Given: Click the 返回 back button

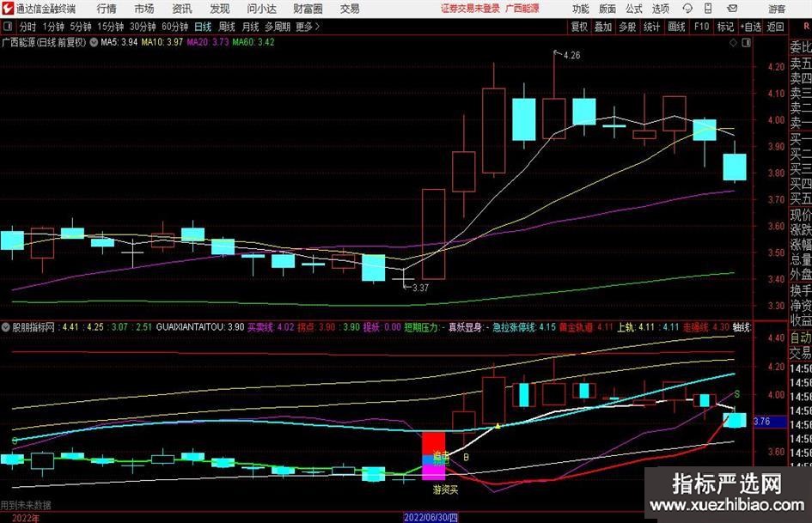Looking at the screenshot, I should (775, 27).
